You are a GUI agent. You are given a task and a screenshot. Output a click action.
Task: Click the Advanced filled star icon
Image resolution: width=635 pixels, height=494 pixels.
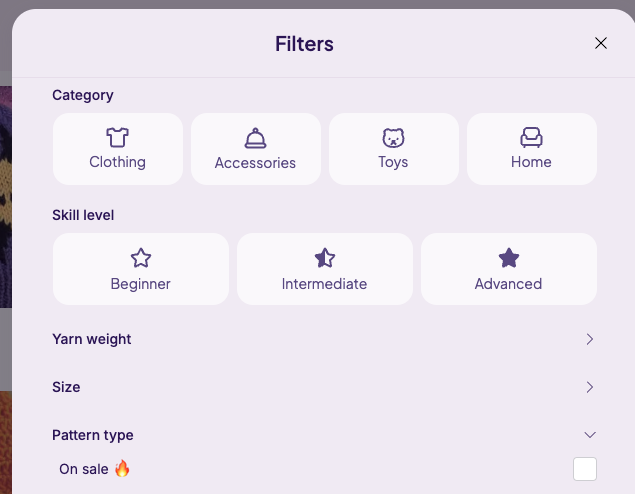click(x=509, y=258)
